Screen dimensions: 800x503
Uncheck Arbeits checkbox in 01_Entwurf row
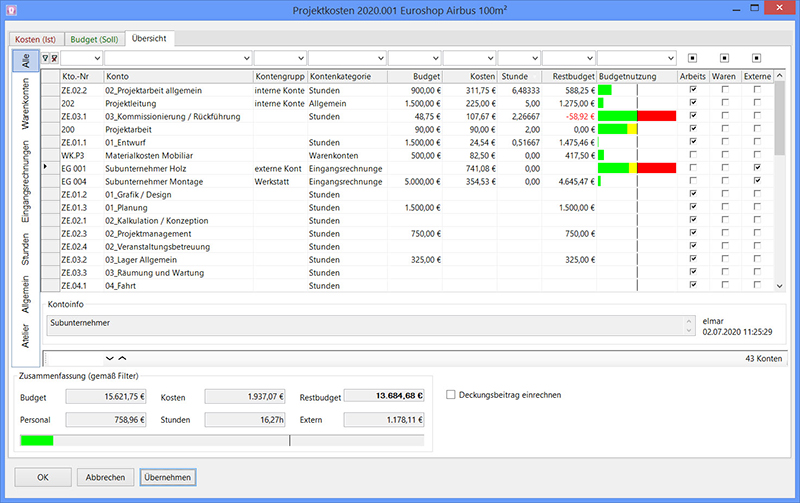point(692,141)
